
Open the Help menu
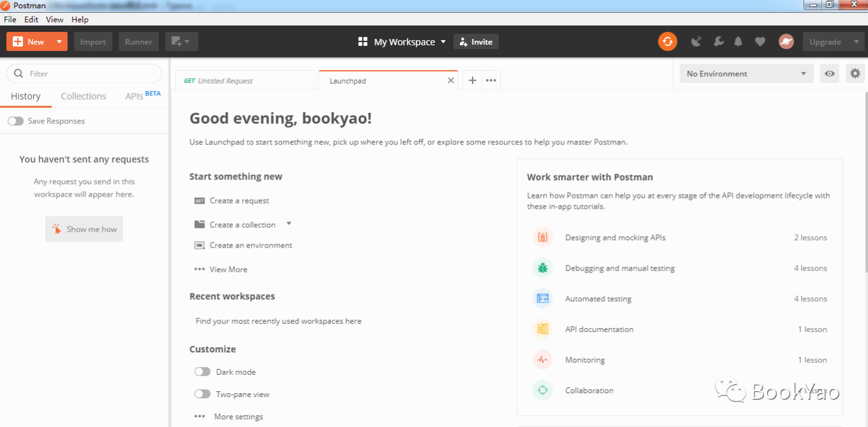click(x=80, y=20)
